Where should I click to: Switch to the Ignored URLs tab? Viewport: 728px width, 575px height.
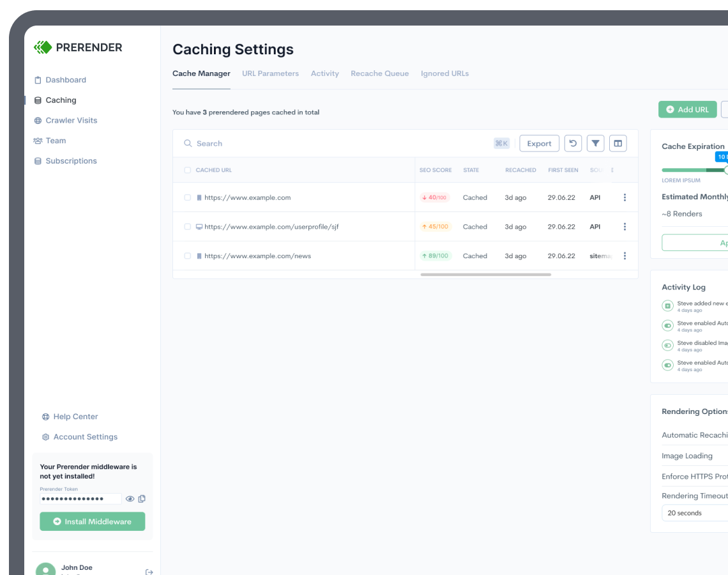(445, 73)
